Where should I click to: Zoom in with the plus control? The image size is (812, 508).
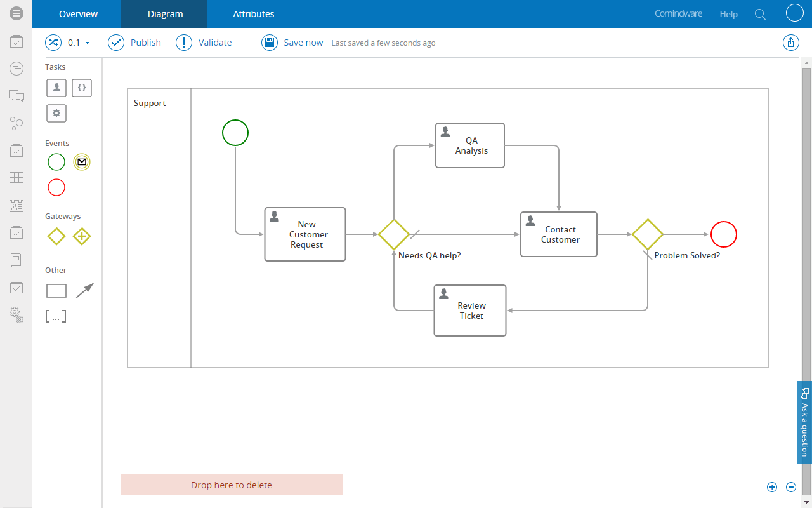click(x=772, y=486)
